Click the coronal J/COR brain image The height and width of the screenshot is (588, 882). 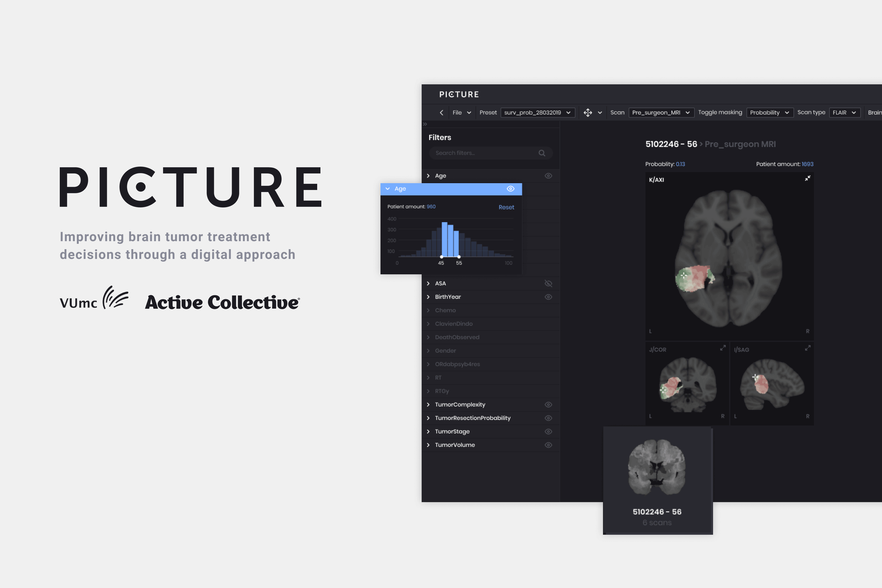688,384
